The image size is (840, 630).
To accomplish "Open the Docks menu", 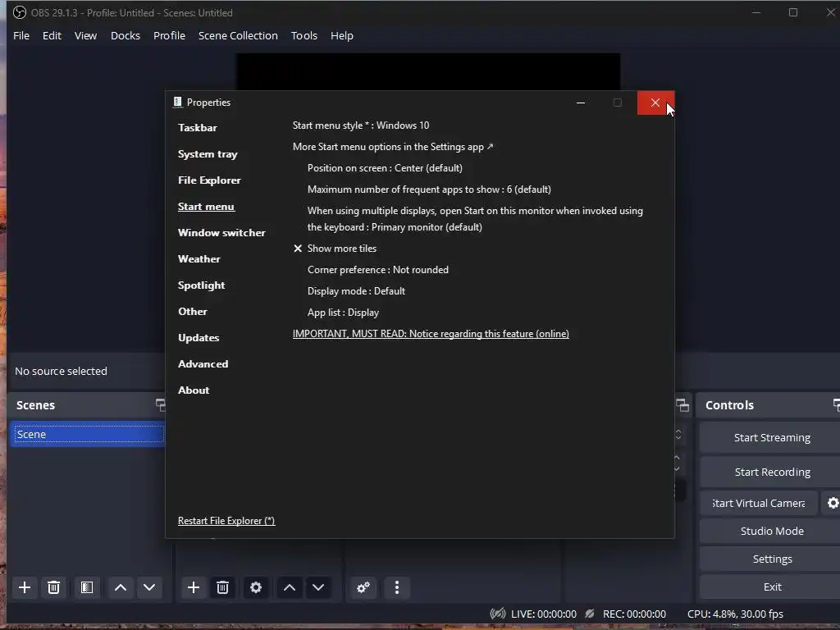I will pyautogui.click(x=126, y=35).
